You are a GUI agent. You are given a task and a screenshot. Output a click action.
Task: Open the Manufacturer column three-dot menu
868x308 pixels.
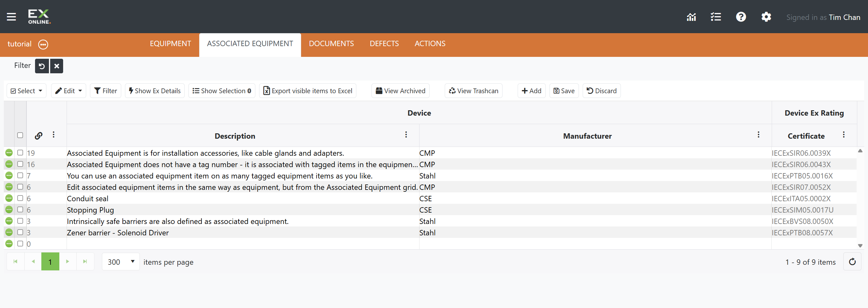point(758,135)
